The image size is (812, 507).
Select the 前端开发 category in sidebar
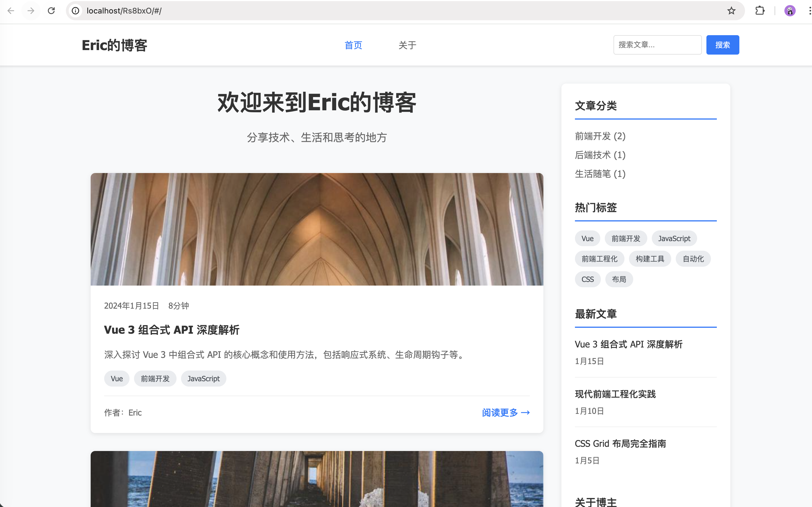pyautogui.click(x=600, y=136)
